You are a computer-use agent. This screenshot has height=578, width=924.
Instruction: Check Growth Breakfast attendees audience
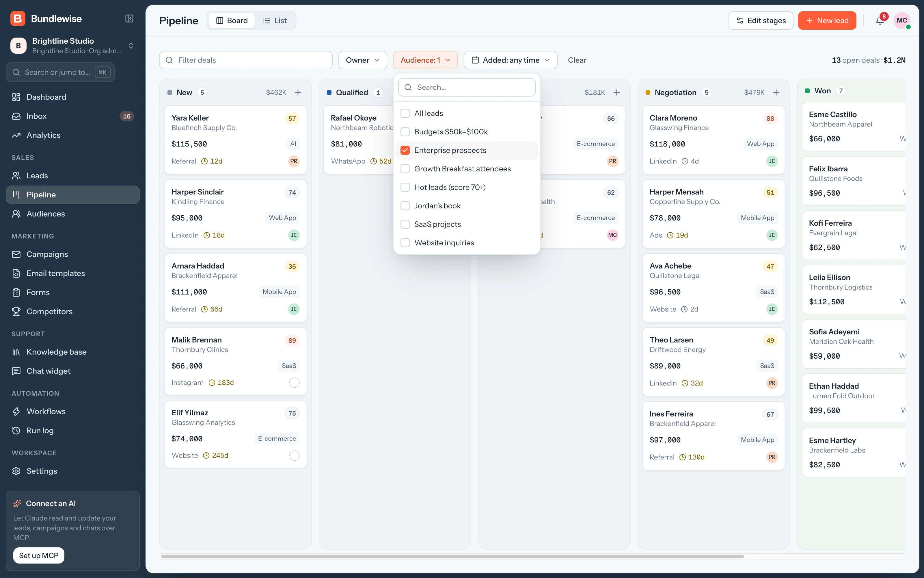click(405, 169)
